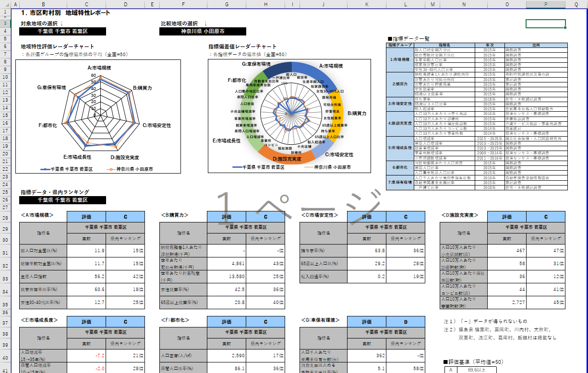
Task: Click the '小売店舗増減率' label in the 指標偏差値 chart
Action: pos(242,111)
